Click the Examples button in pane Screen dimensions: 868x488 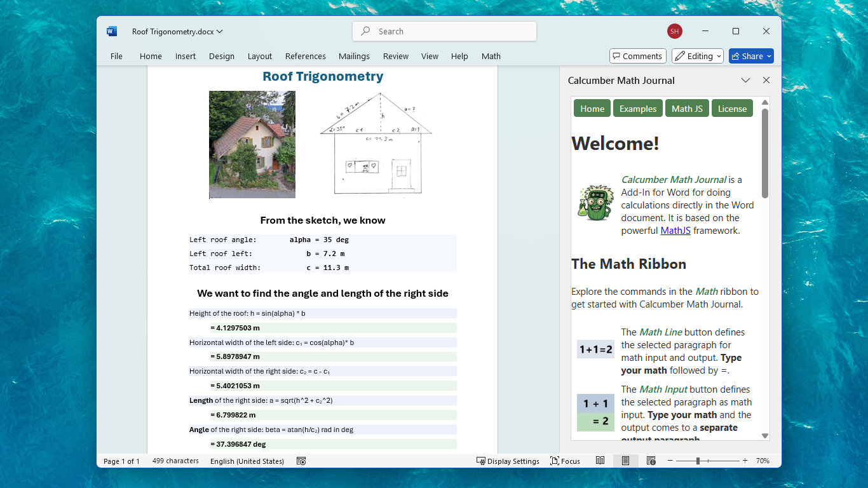pyautogui.click(x=638, y=108)
